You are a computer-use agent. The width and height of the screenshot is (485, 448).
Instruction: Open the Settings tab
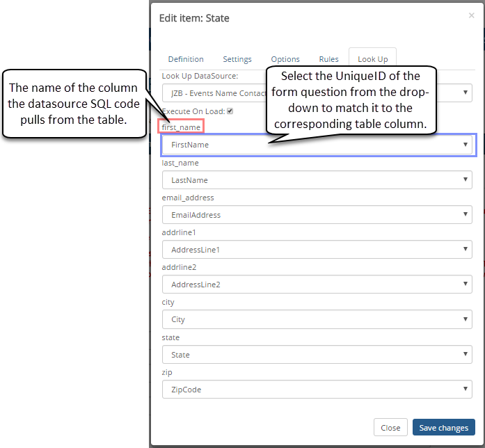[x=237, y=59]
